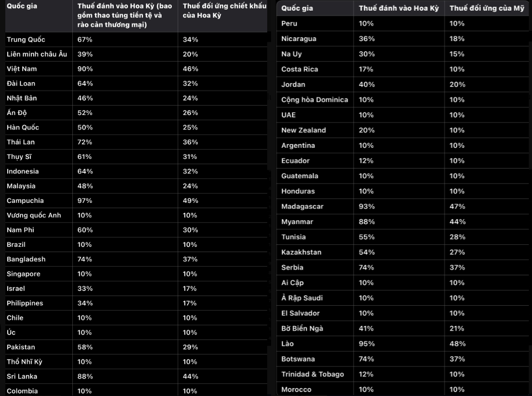Click the Bờ Biển Ngà country cell
532x396 pixels.
(x=302, y=328)
